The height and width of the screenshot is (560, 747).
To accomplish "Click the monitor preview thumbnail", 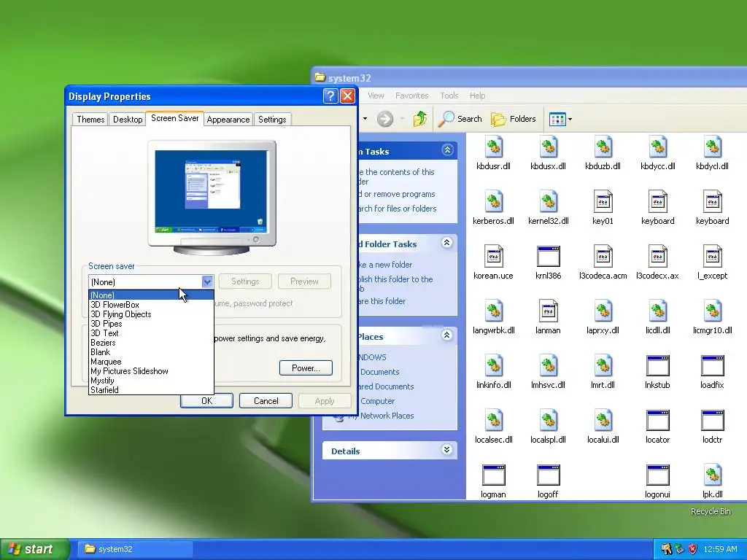I will [212, 197].
